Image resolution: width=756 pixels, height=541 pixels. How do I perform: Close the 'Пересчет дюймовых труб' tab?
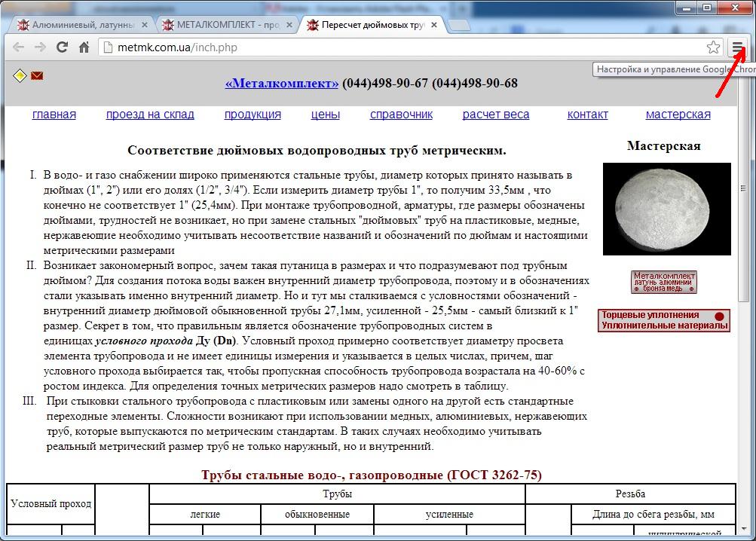point(434,25)
